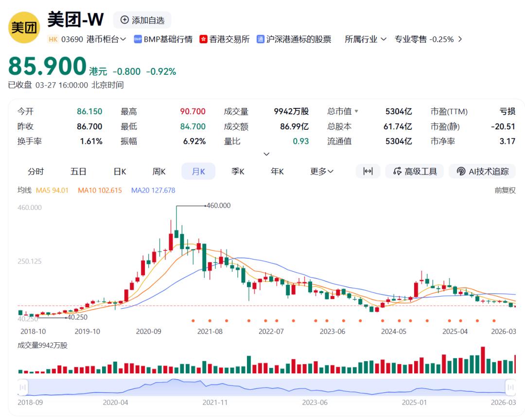
Task: Click the 2024-05 date axis label
Action: click(393, 331)
